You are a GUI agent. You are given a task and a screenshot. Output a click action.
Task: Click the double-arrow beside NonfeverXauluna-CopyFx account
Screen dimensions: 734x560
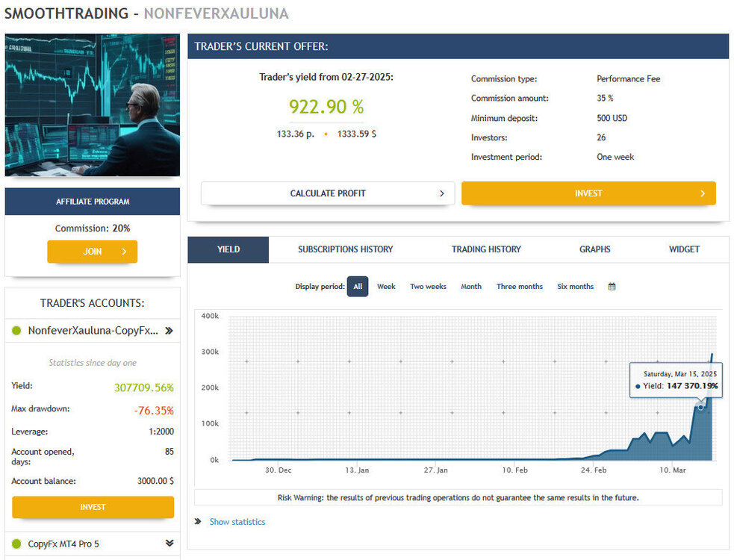pyautogui.click(x=169, y=331)
